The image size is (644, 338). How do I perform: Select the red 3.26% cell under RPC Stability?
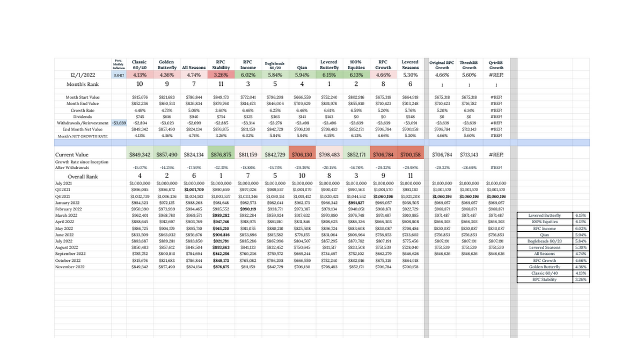pos(220,76)
